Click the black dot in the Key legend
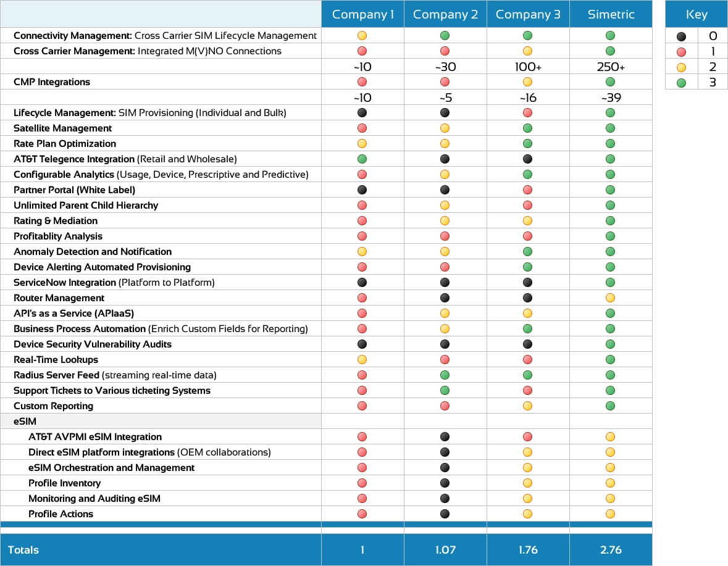This screenshot has height=566, width=728. coord(681,36)
